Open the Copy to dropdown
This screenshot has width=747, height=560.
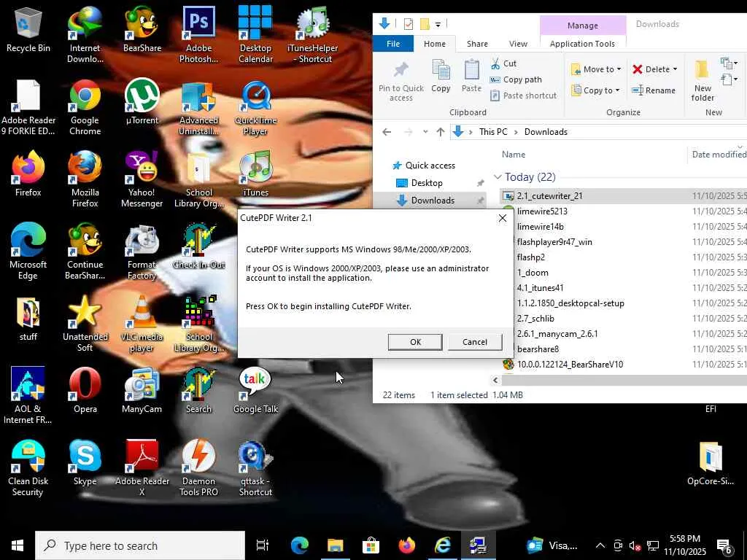(x=595, y=90)
